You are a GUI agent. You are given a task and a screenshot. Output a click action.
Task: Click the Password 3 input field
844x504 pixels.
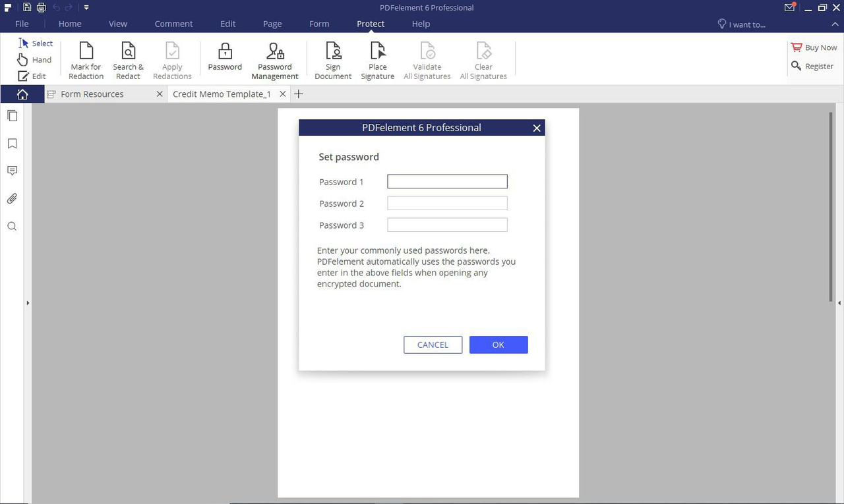click(447, 225)
